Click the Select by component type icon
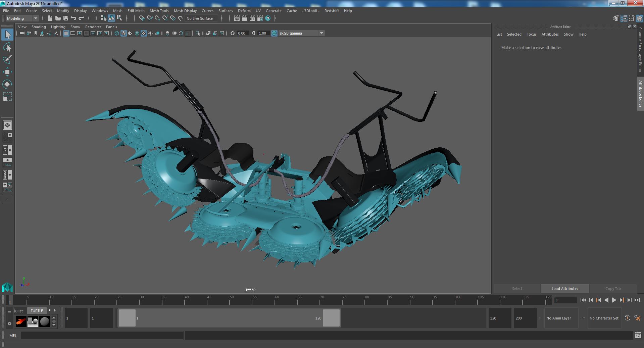Viewport: 644px width, 348px height. click(x=119, y=18)
